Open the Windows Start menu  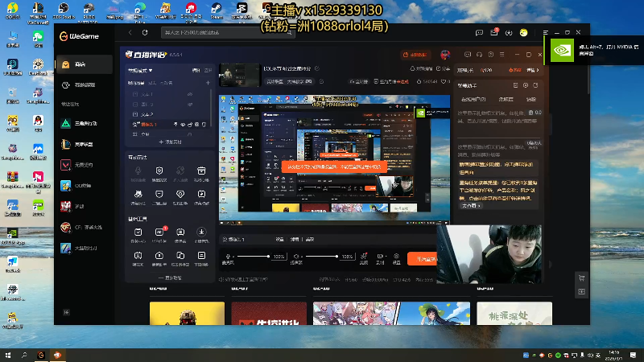click(x=8, y=355)
